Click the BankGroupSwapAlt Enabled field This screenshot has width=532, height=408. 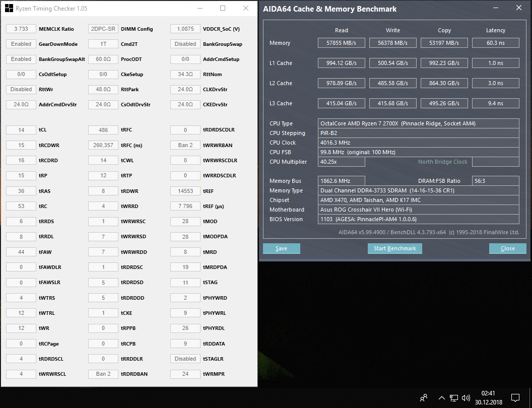(x=21, y=59)
